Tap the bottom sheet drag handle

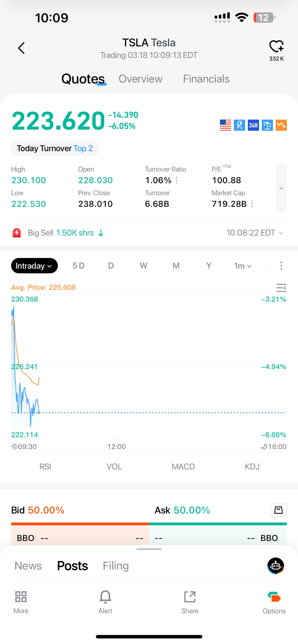point(149,549)
